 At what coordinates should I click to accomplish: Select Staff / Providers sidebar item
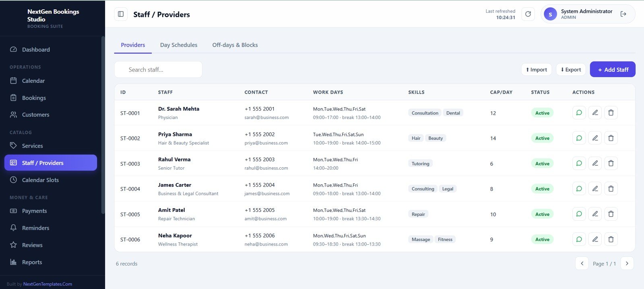tap(51, 163)
